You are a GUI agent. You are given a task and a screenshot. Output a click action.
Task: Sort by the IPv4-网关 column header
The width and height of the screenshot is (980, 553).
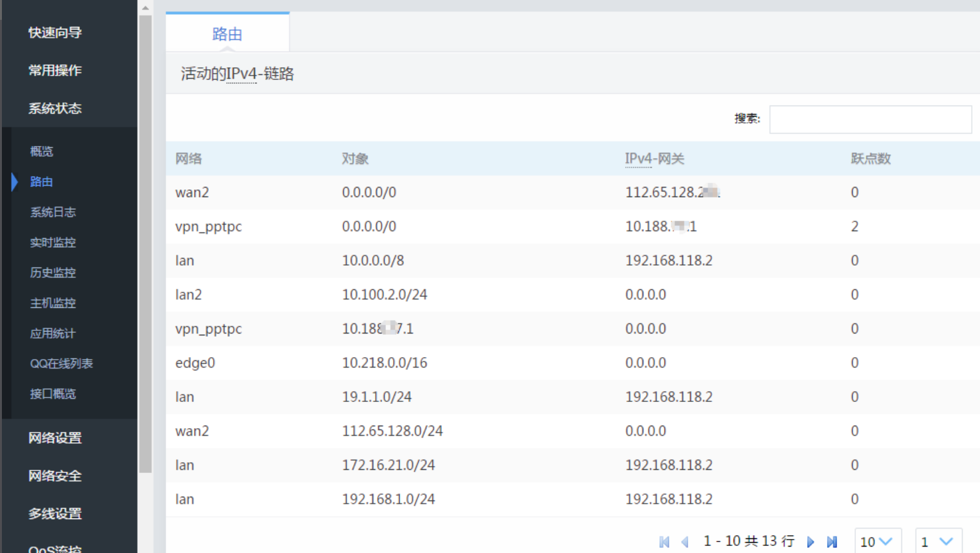click(654, 159)
